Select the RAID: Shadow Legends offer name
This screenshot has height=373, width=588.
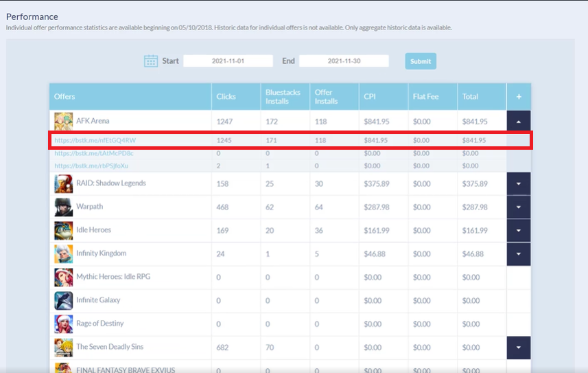point(111,183)
